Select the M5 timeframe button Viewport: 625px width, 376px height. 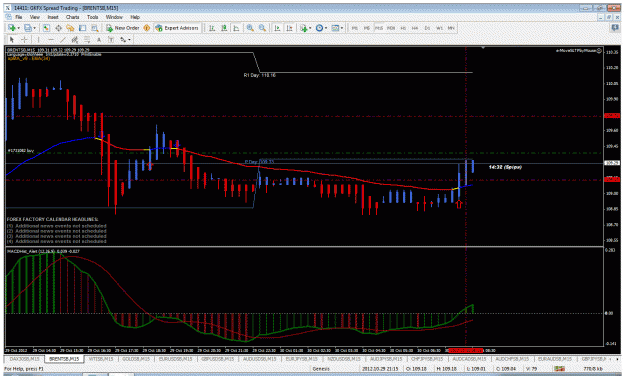(x=367, y=28)
